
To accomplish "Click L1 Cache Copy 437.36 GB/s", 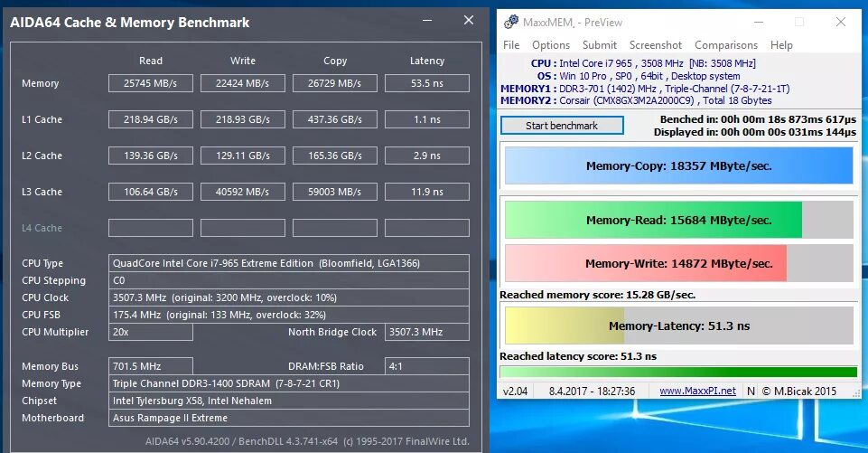I will (335, 119).
